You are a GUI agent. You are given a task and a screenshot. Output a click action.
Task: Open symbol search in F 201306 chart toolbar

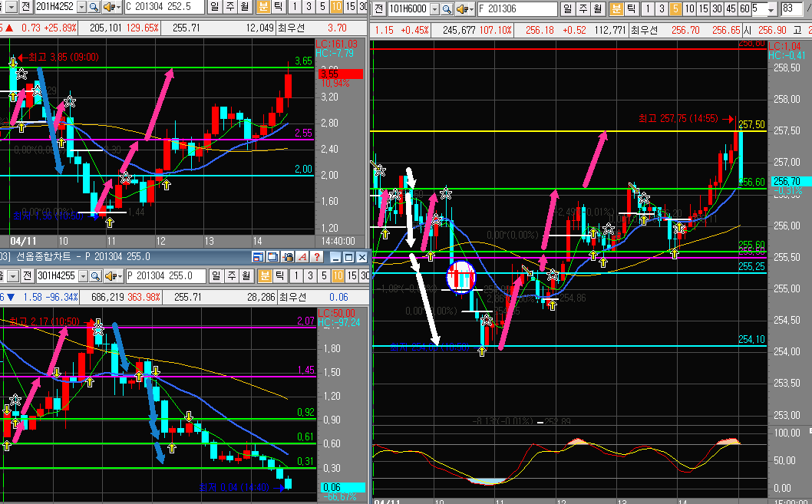447,8
